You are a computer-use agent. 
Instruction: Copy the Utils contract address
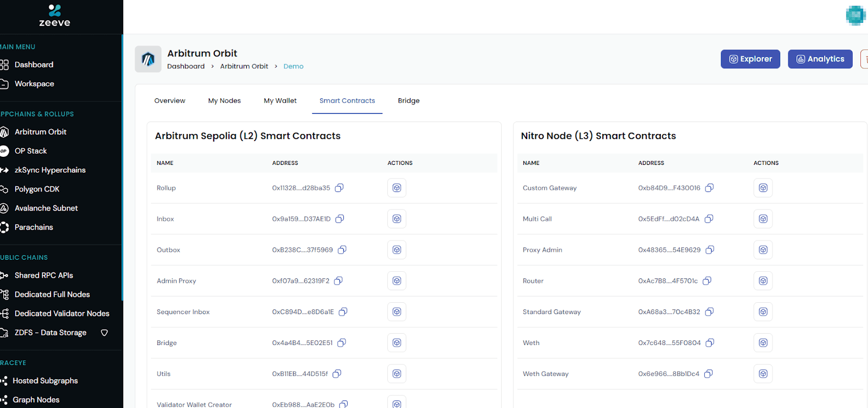tap(337, 373)
